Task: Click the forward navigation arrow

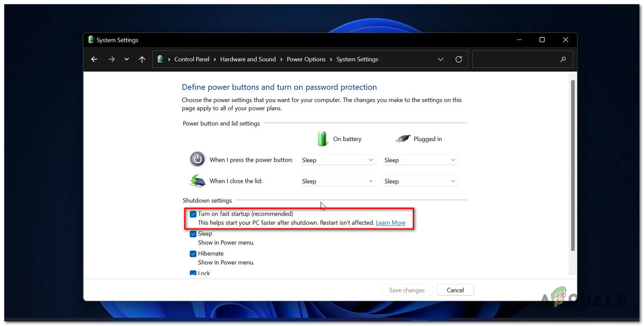Action: (111, 59)
